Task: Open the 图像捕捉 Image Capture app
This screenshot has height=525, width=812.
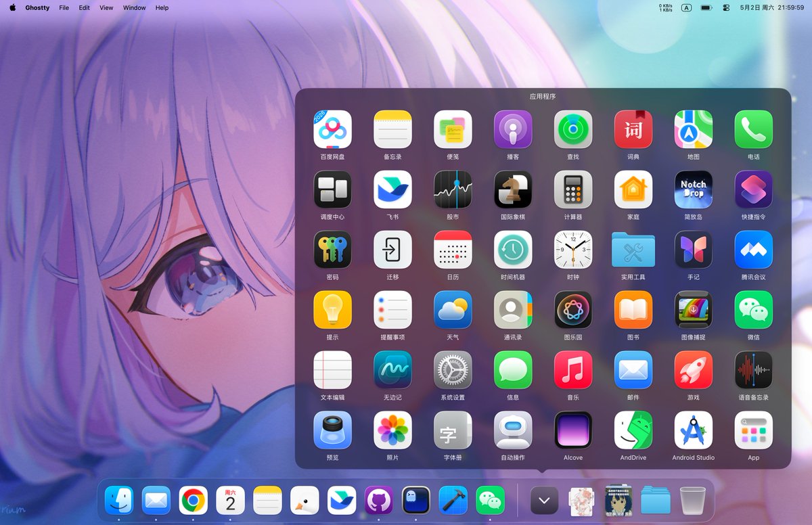Action: coord(694,310)
